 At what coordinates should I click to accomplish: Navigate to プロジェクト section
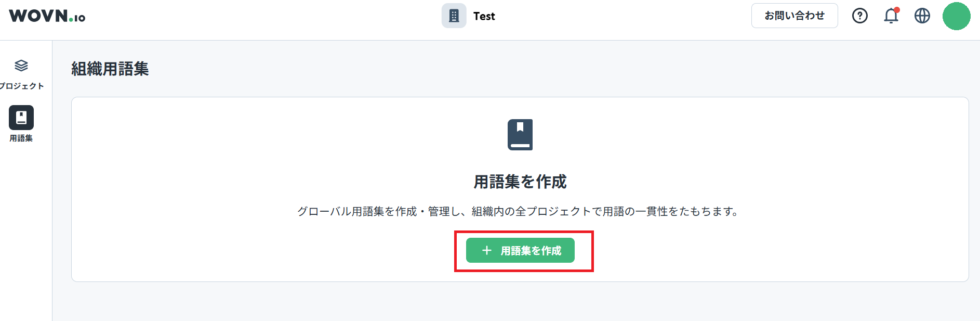click(21, 73)
